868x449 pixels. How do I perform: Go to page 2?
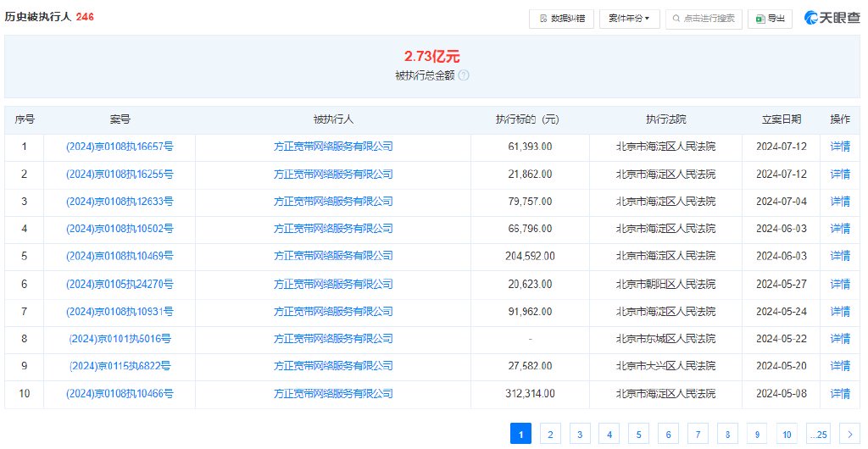[x=550, y=434]
